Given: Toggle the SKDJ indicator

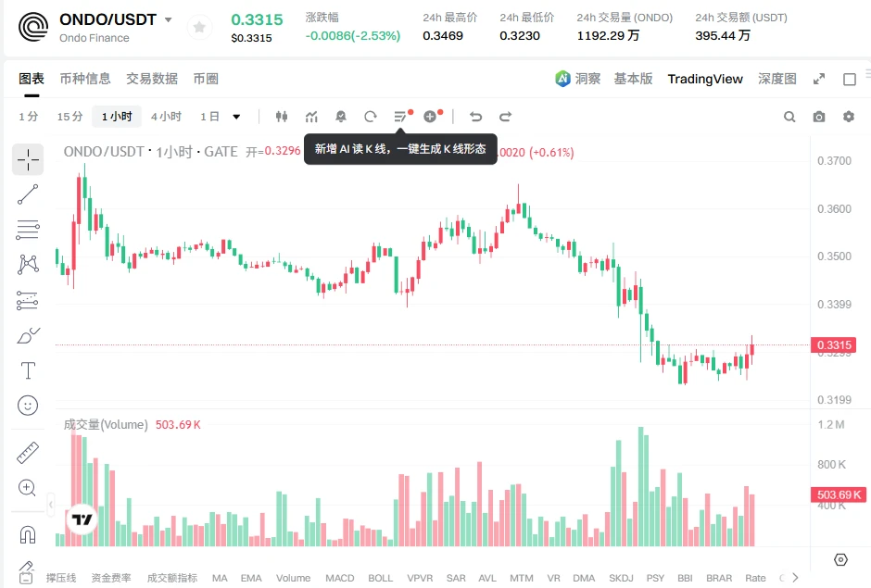Looking at the screenshot, I should [x=621, y=578].
